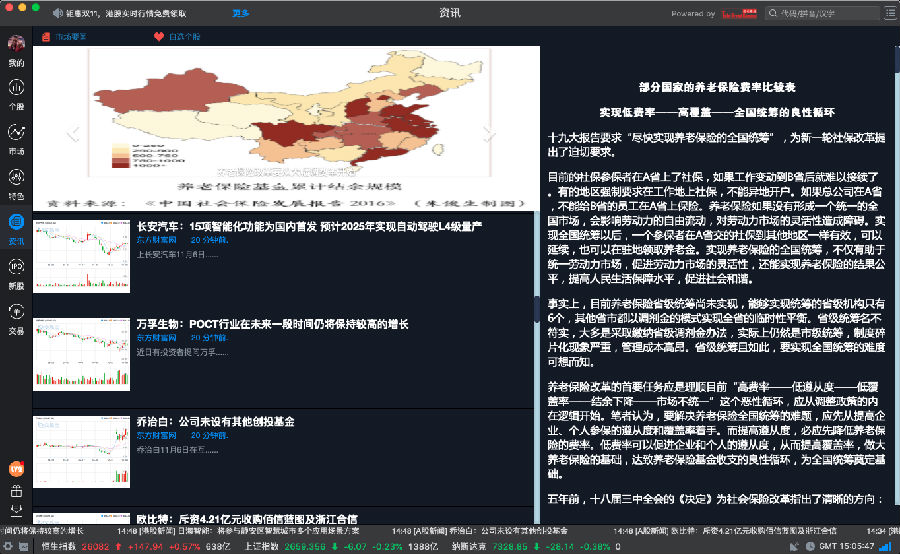The image size is (900, 554).
Task: Click the 7328.85 Nasdaq index value
Action: 509,547
